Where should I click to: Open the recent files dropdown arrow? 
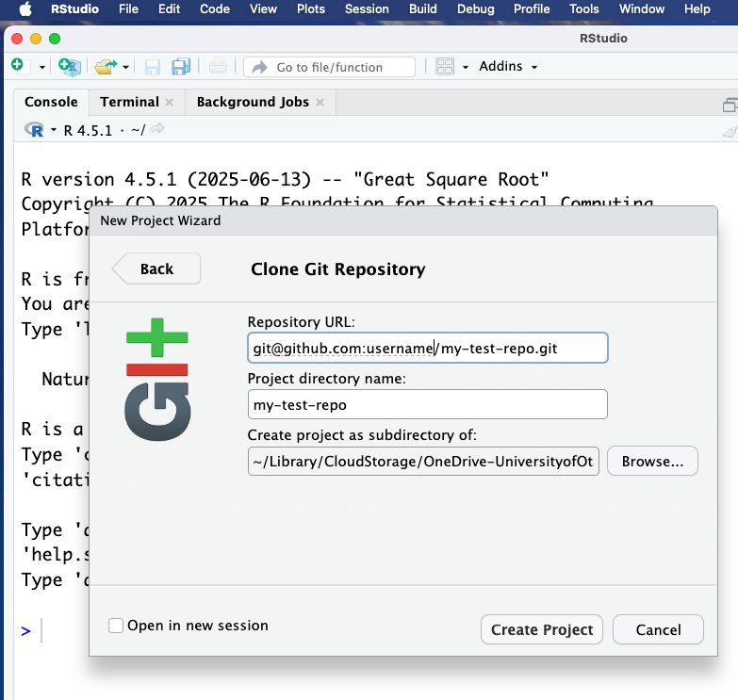tap(125, 67)
